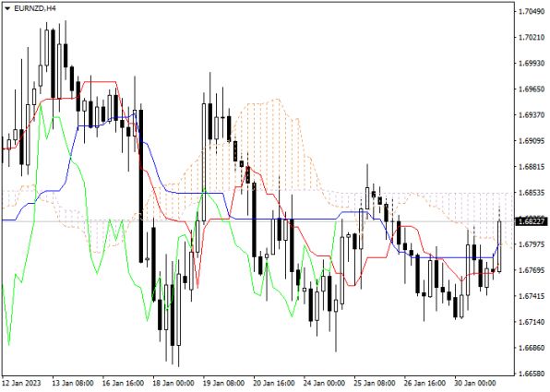Click the EURNZD,H4 chart title
The width and height of the screenshot is (550, 392).
click(x=35, y=8)
